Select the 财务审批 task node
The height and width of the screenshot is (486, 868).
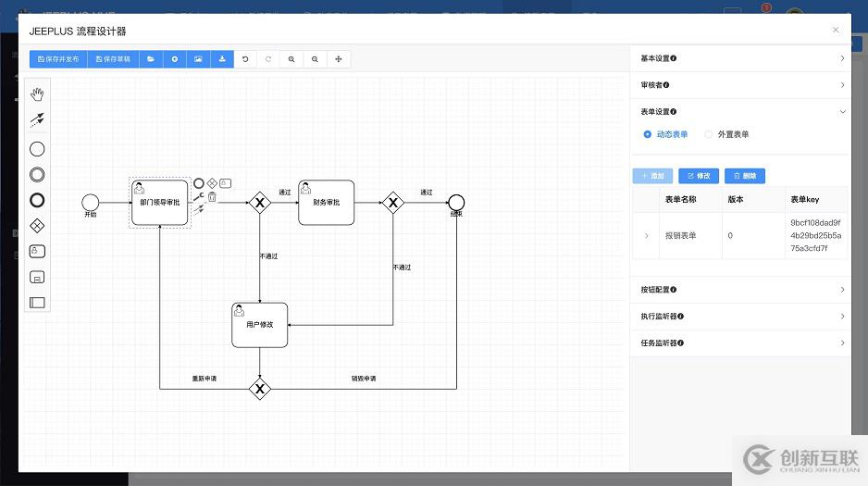(x=326, y=202)
